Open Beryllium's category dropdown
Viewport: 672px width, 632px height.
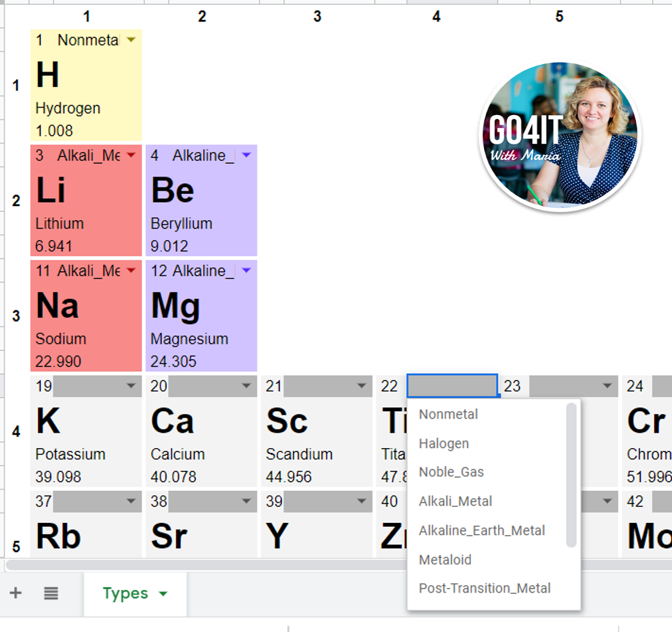pyautogui.click(x=246, y=154)
